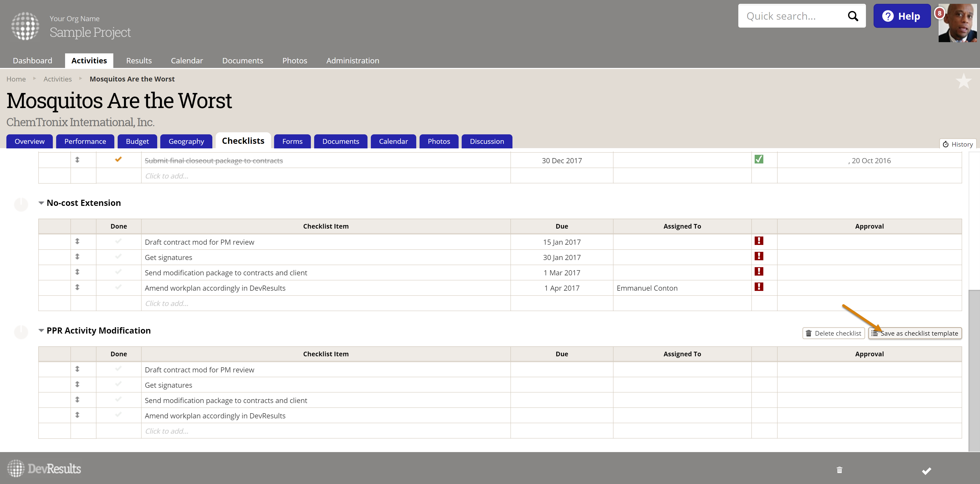Screen dimensions: 980x484
Task: Collapse the No-cost Extension checklist
Action: point(41,203)
